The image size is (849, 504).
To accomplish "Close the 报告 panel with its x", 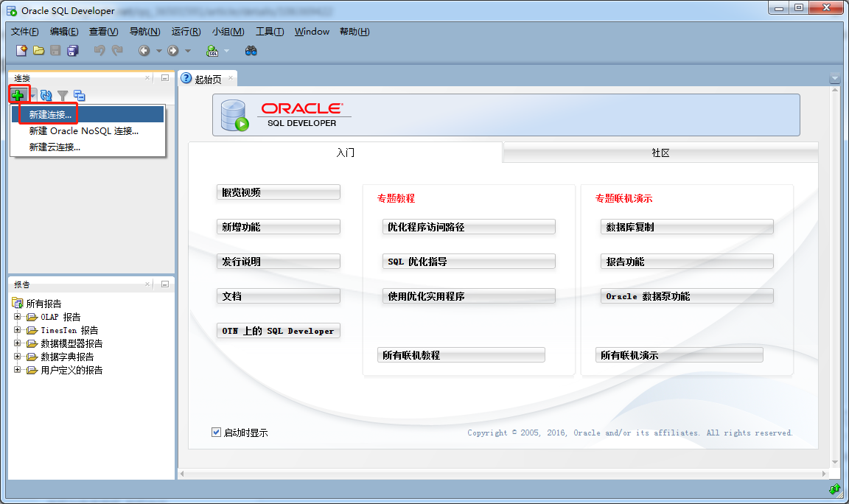I will pos(147,284).
